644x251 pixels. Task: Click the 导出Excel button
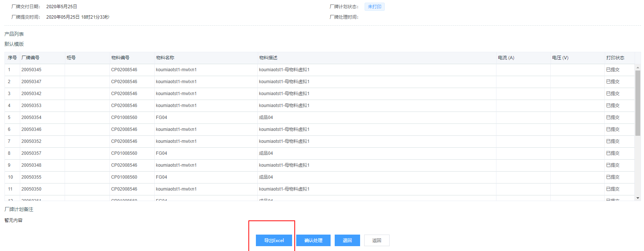(274, 241)
